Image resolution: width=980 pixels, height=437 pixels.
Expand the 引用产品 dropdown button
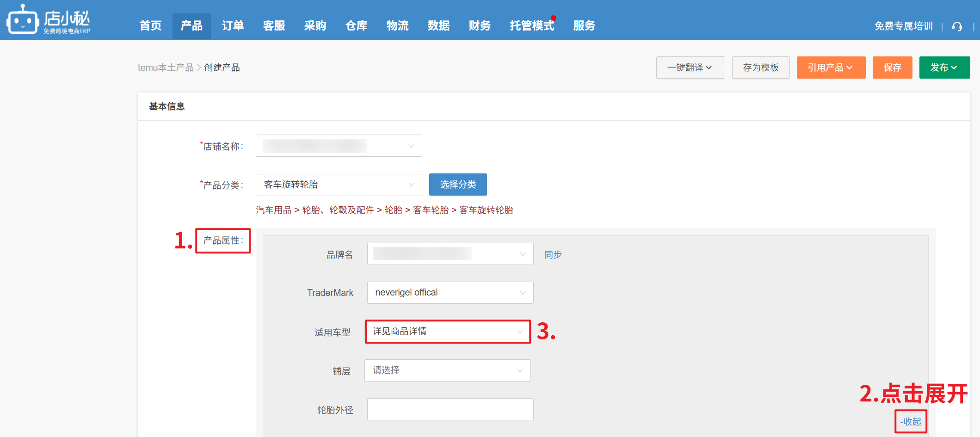click(831, 68)
